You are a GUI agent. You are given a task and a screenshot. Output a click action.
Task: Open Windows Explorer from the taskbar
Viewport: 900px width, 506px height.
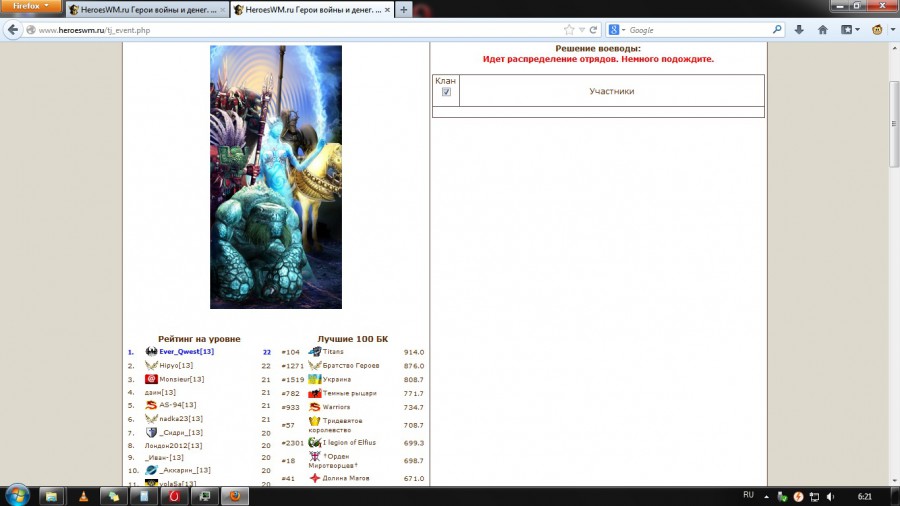pyautogui.click(x=51, y=496)
